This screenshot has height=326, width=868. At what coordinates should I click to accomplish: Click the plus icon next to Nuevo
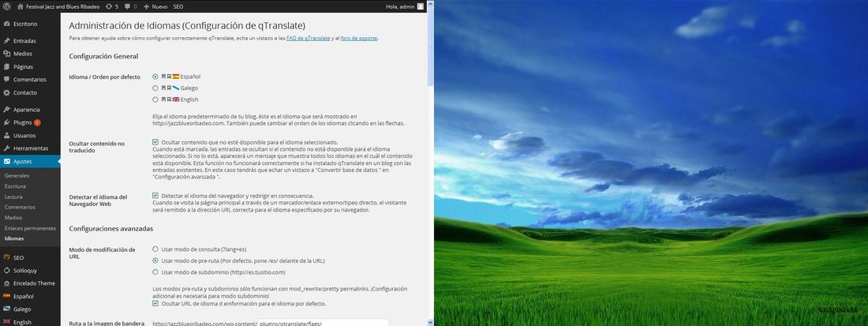tap(146, 7)
